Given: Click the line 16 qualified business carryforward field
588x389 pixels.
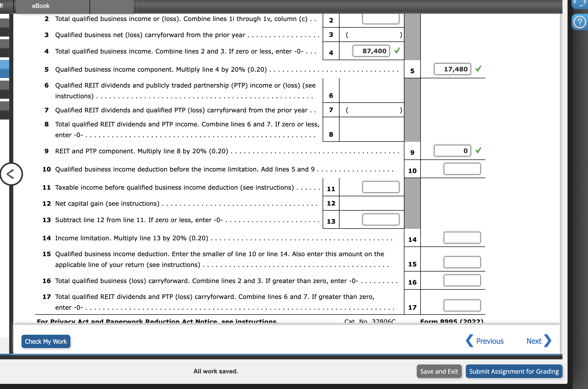Looking at the screenshot, I should pos(462,280).
